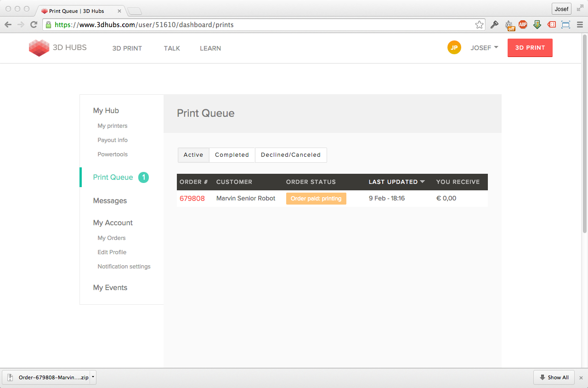Click the red 3D PRINT button
The width and height of the screenshot is (588, 388).
[x=530, y=48]
